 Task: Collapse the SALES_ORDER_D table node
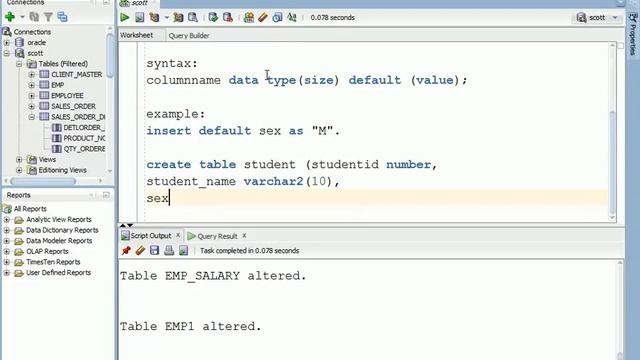tap(31, 117)
